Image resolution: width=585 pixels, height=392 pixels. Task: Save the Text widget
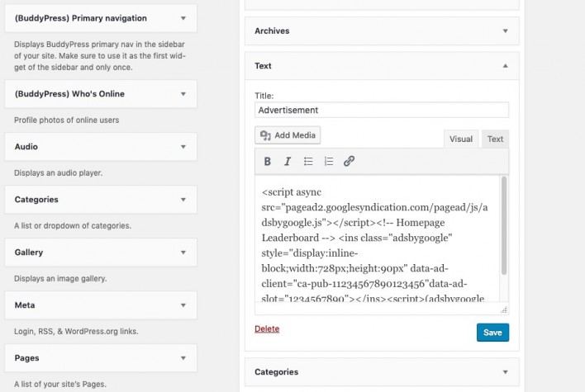(492, 333)
